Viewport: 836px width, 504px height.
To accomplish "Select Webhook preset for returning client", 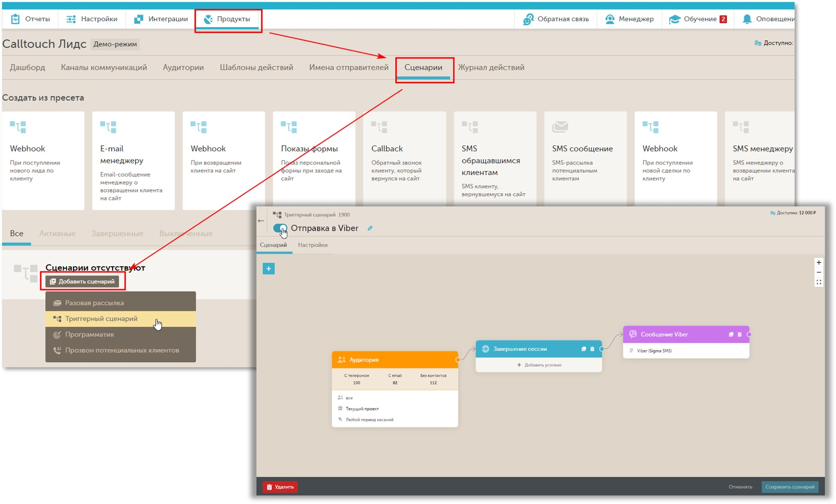I will pyautogui.click(x=224, y=160).
